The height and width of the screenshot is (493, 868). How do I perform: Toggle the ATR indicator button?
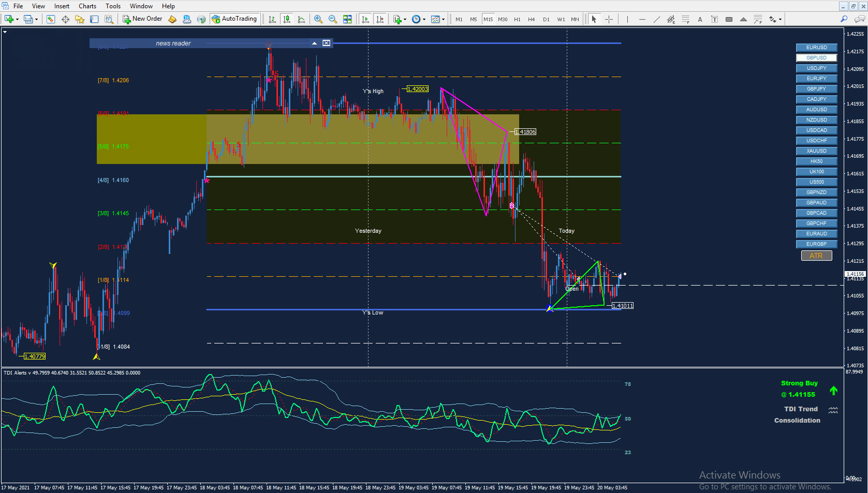(x=816, y=256)
